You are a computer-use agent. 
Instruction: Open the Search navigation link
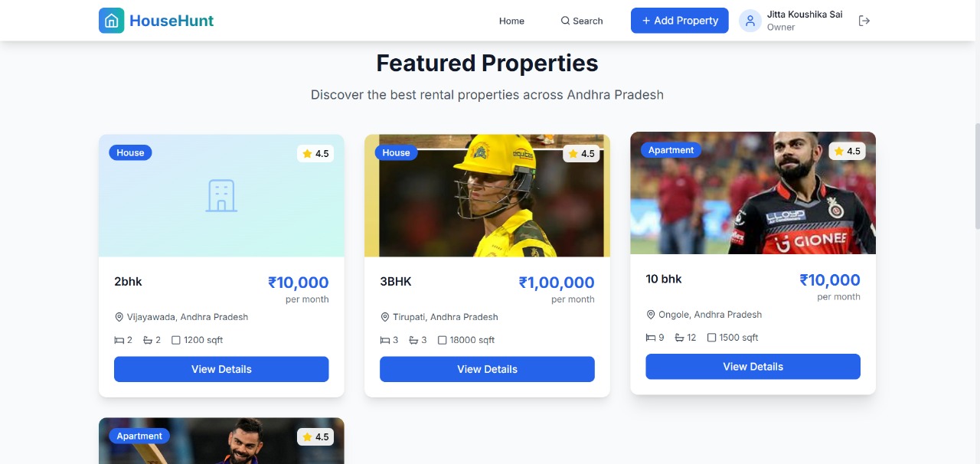pos(582,21)
